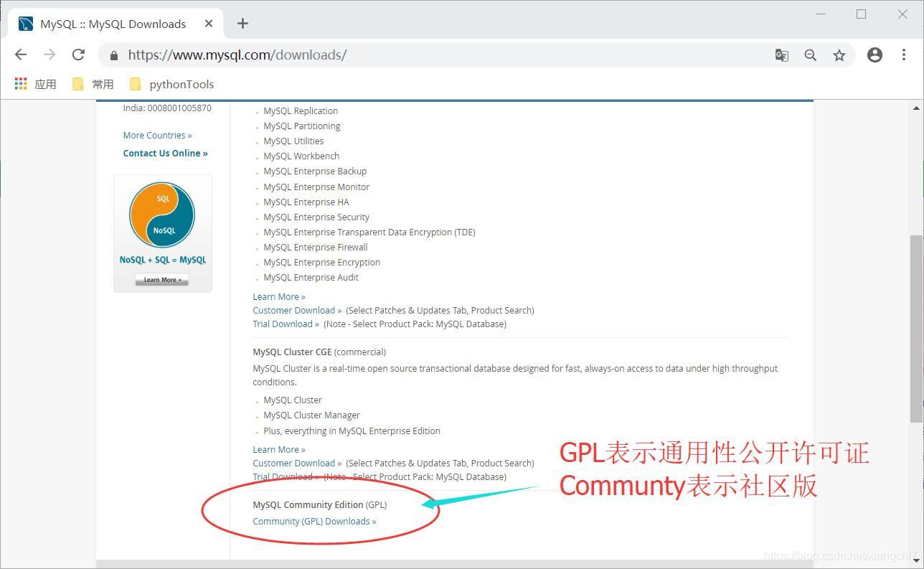
Task: Open the Contact Us Online link
Action: (x=165, y=153)
